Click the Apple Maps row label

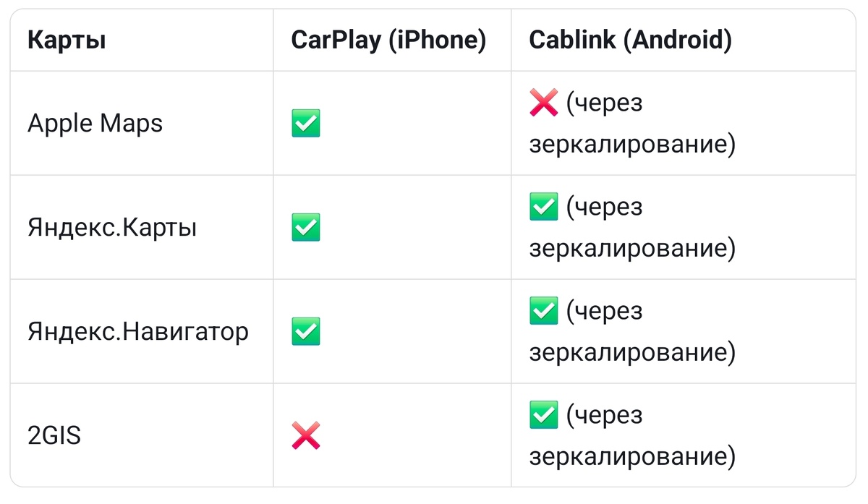tap(95, 124)
